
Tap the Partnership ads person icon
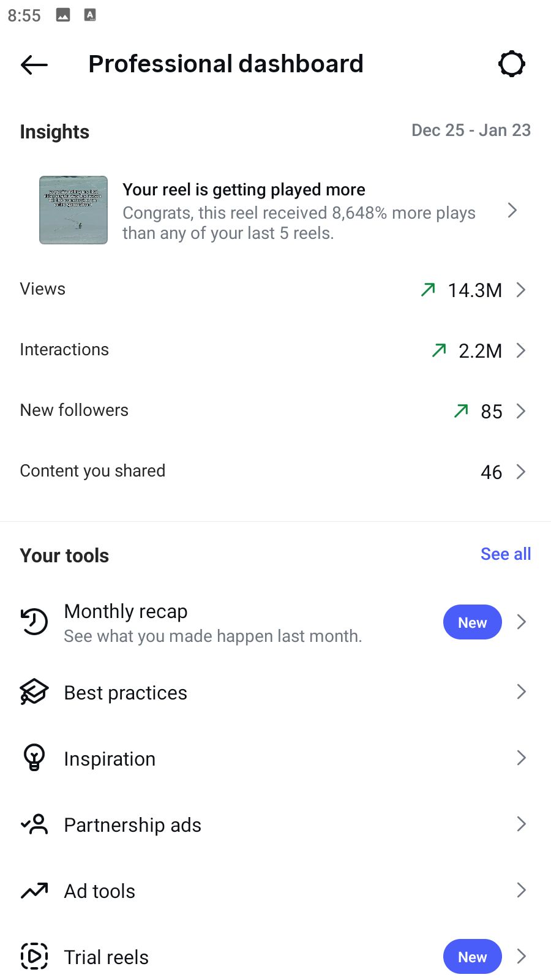click(34, 824)
